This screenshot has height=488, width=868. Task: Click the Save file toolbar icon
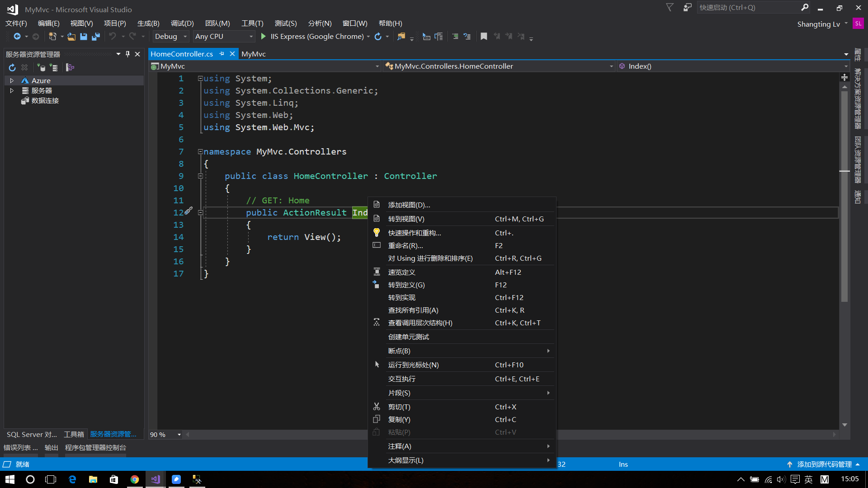83,37
